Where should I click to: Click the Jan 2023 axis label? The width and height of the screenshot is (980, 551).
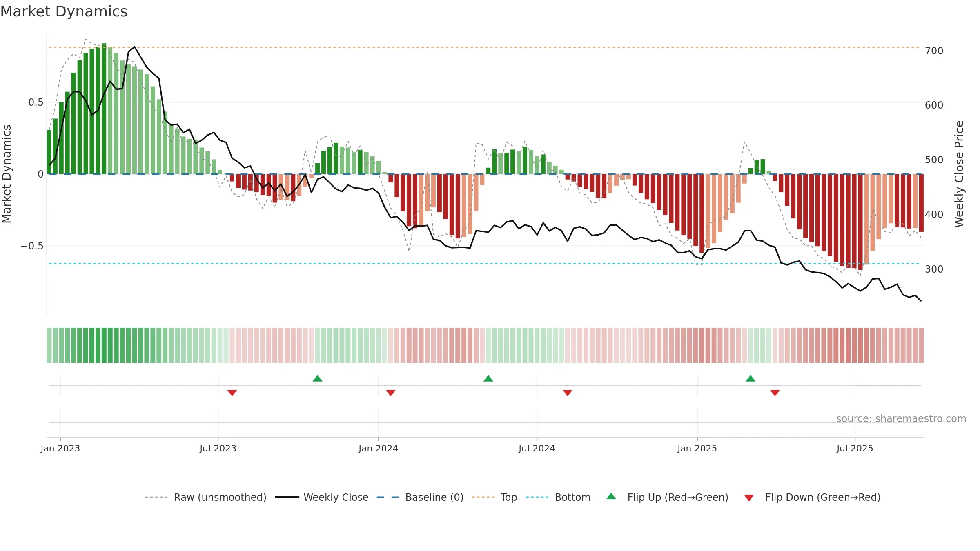60,448
